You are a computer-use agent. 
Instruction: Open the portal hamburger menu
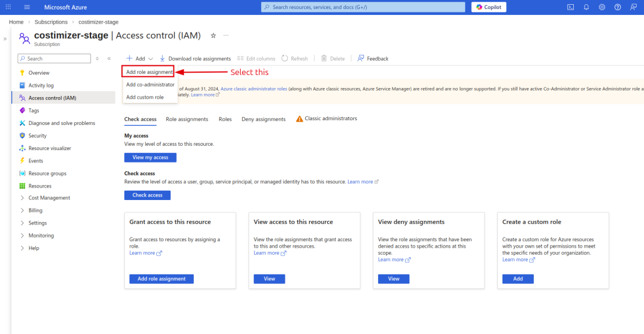(x=27, y=7)
